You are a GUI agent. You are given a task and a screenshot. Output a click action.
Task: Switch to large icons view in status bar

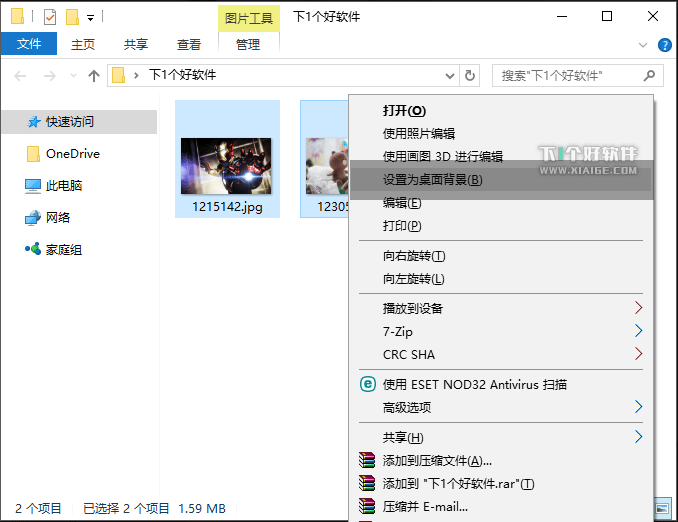coord(661,508)
